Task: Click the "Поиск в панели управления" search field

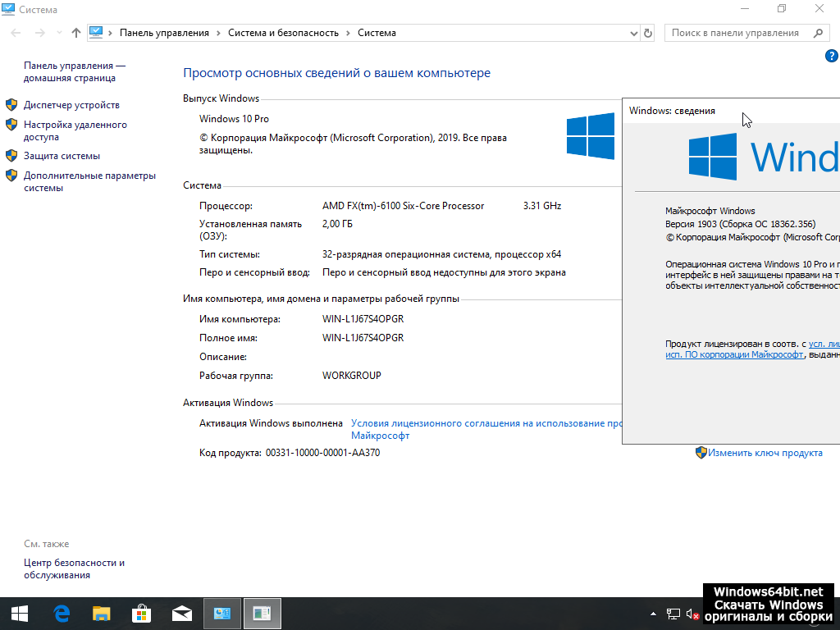Action: [737, 33]
